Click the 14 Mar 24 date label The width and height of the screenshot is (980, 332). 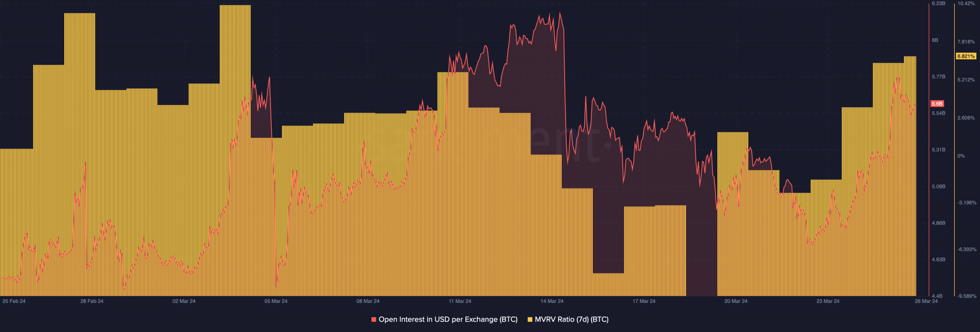pos(552,301)
